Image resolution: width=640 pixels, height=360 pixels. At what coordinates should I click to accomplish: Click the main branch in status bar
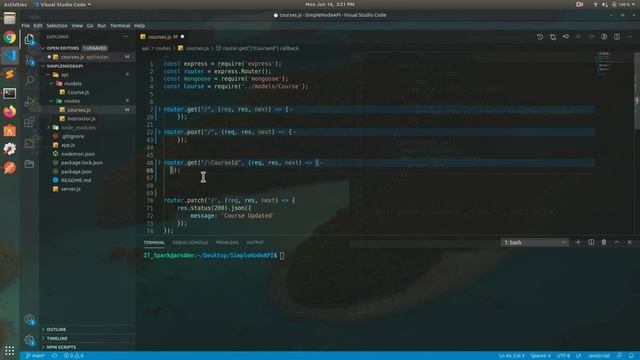[x=35, y=356]
